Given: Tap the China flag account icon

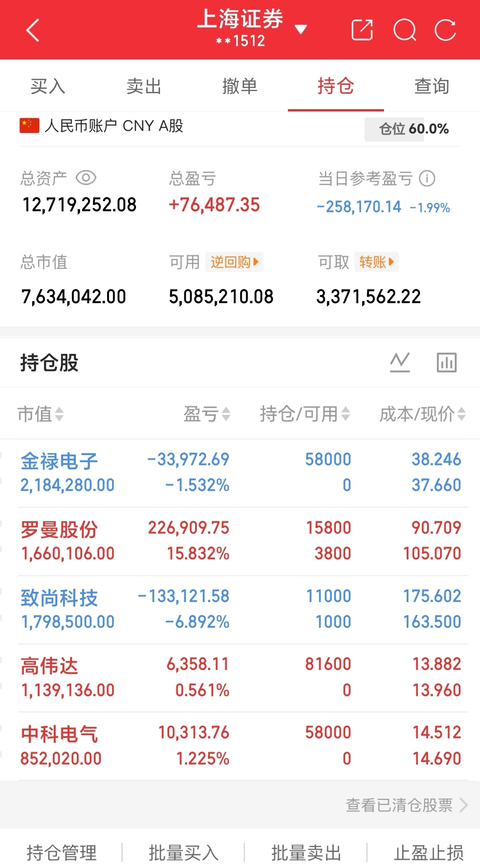Looking at the screenshot, I should coord(29,126).
